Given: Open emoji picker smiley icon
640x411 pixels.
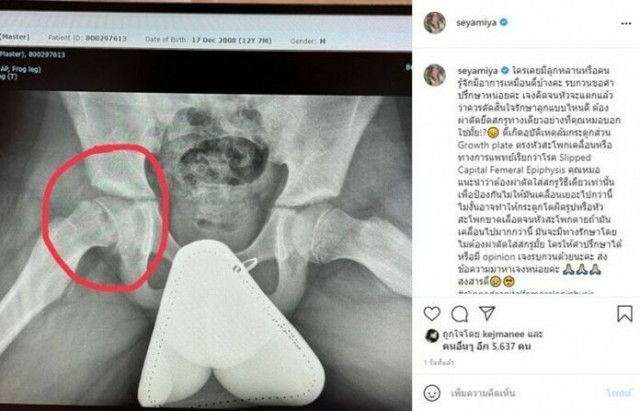Looking at the screenshot, I should coord(432,393).
